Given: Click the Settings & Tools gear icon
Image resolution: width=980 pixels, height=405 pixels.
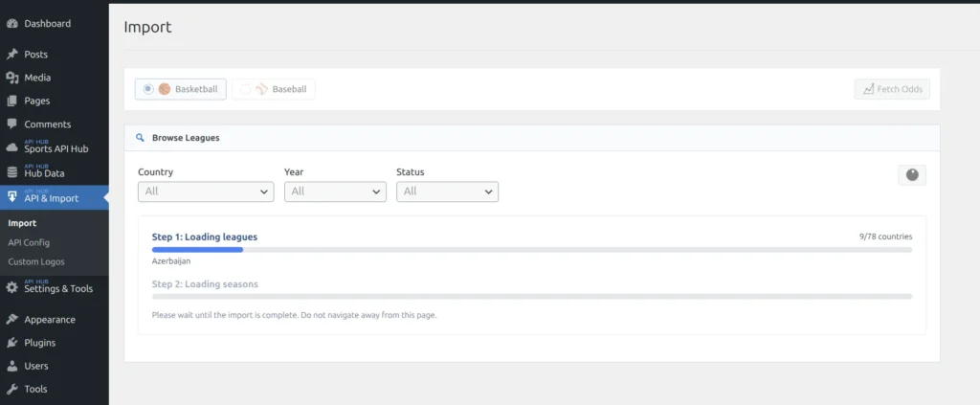Looking at the screenshot, I should tap(11, 288).
